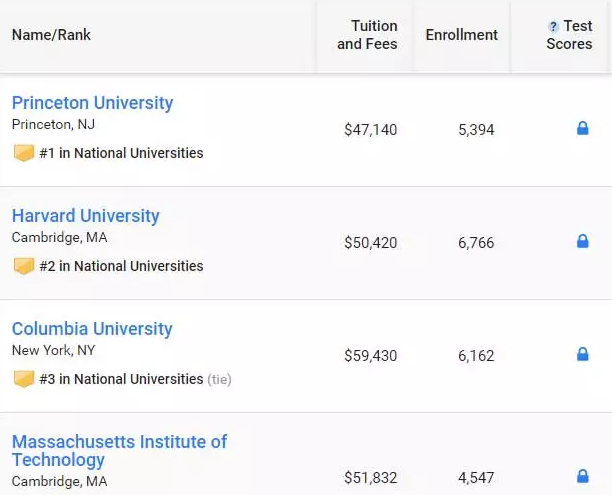This screenshot has height=495, width=612.
Task: Click the Test Scores help question icon
Action: click(553, 27)
